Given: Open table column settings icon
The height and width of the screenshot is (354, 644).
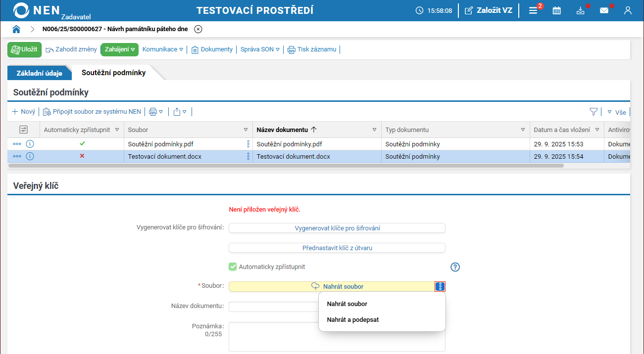Looking at the screenshot, I should click(23, 130).
